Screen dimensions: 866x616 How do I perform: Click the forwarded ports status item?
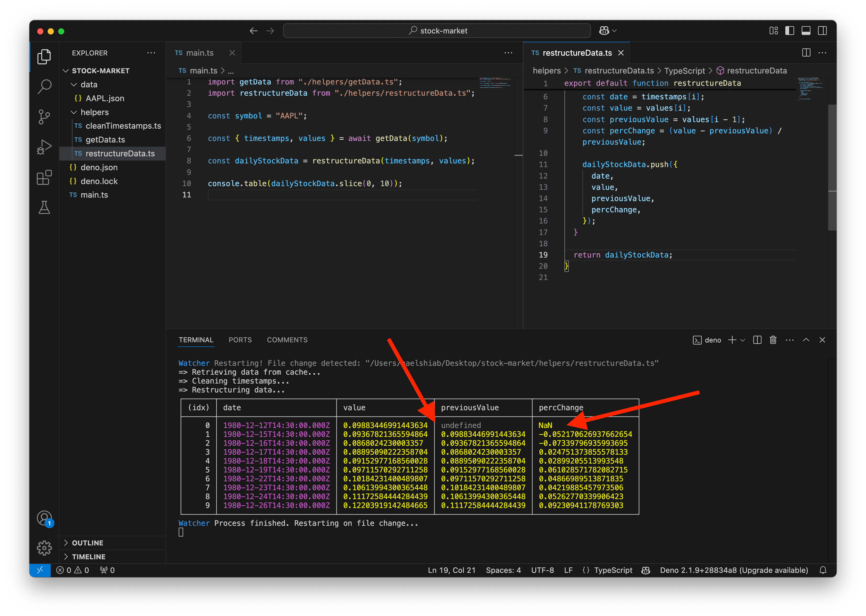pyautogui.click(x=107, y=570)
